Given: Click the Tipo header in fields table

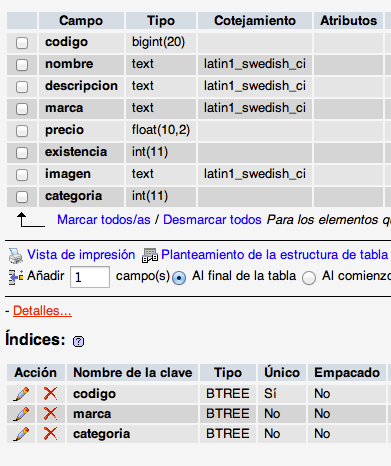Looking at the screenshot, I should (x=161, y=21).
